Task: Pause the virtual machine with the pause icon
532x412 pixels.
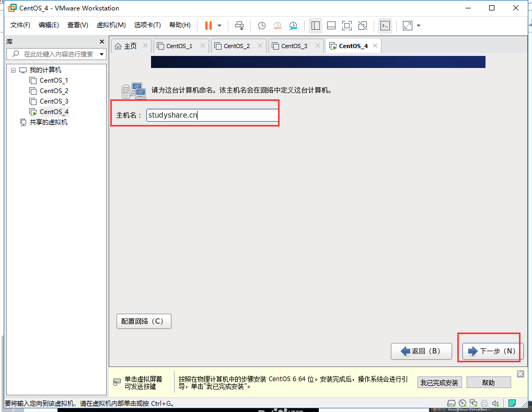Action: point(209,26)
